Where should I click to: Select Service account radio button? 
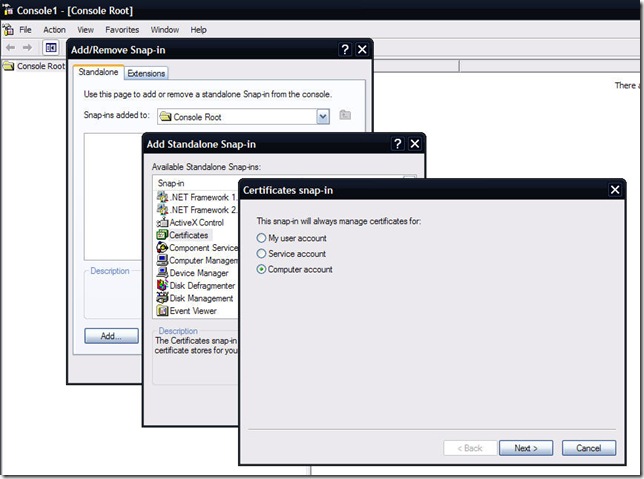[x=261, y=253]
